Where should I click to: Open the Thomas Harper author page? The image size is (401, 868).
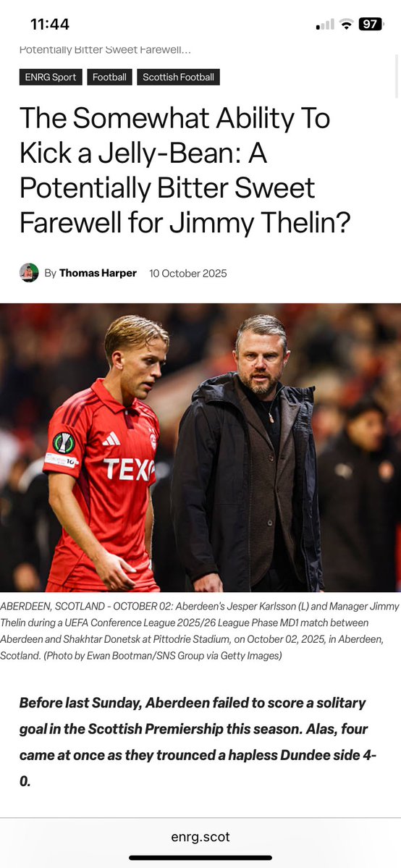[x=98, y=273]
